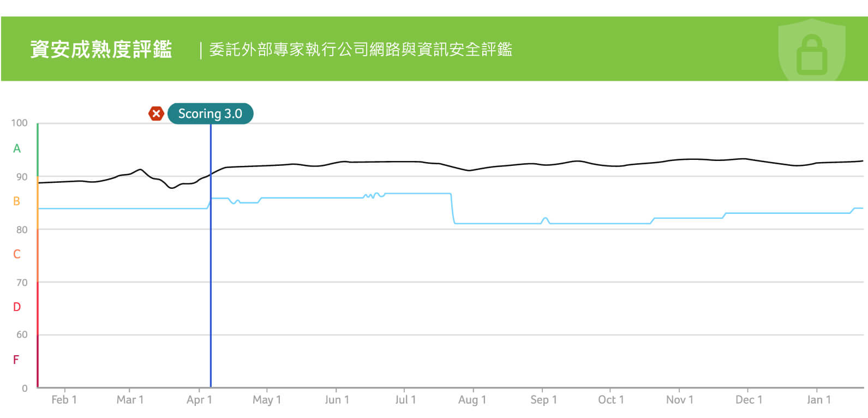Click the Scoring 3.0 label badge
868x418 pixels.
coord(211,114)
